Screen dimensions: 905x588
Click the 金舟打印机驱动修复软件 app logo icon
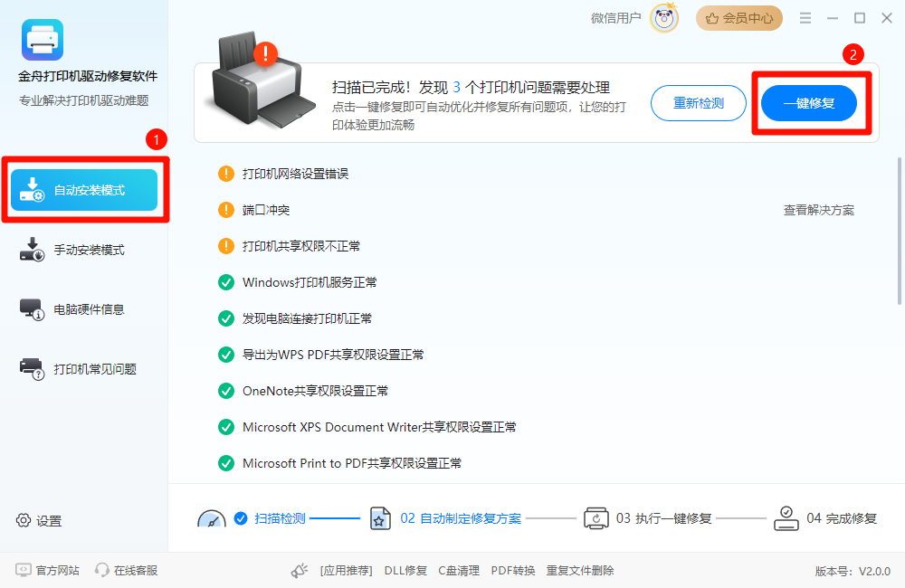[43, 40]
